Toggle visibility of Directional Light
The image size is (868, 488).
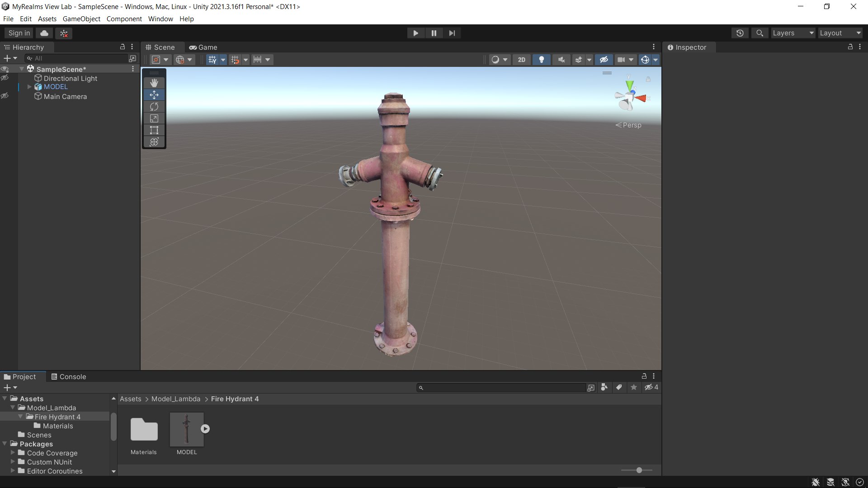(x=5, y=78)
